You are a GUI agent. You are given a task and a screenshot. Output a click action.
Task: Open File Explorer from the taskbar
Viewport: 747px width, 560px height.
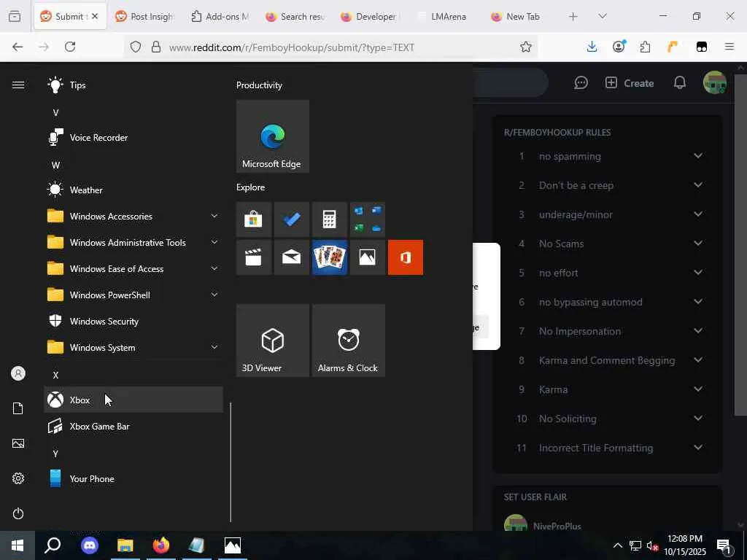click(125, 545)
